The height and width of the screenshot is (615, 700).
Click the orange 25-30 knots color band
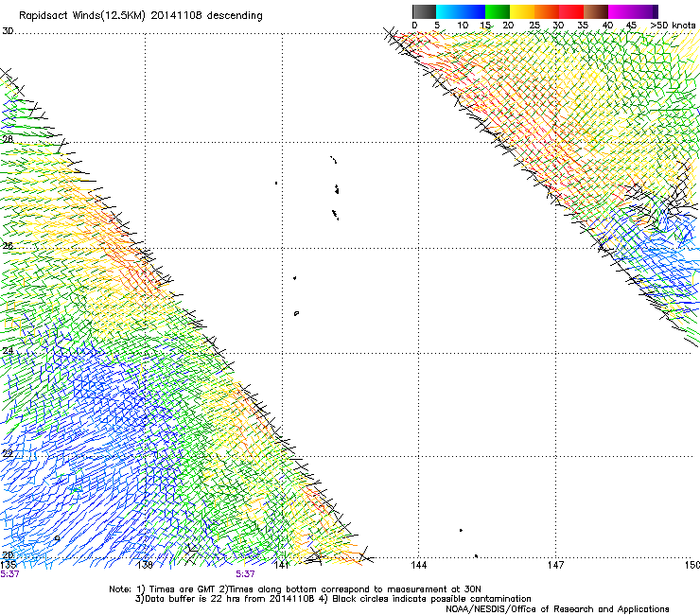coord(547,11)
